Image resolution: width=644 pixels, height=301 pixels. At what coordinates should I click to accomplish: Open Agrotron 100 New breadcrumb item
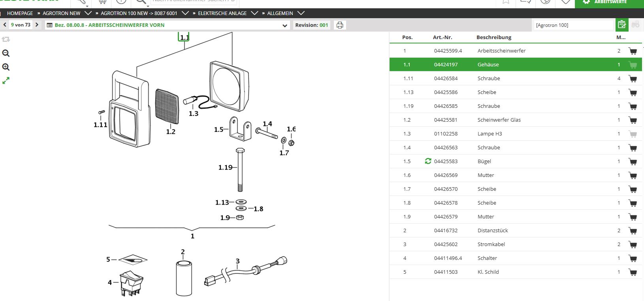(139, 13)
